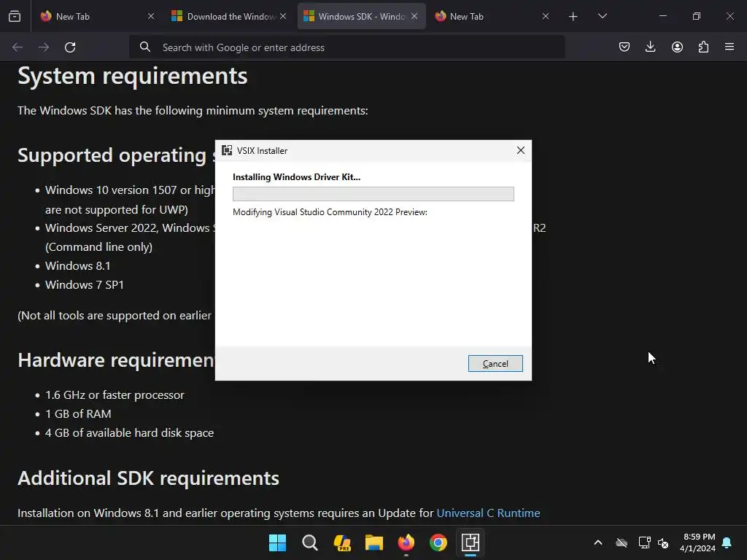Cancel the Windows Driver Kit installation

click(x=495, y=363)
